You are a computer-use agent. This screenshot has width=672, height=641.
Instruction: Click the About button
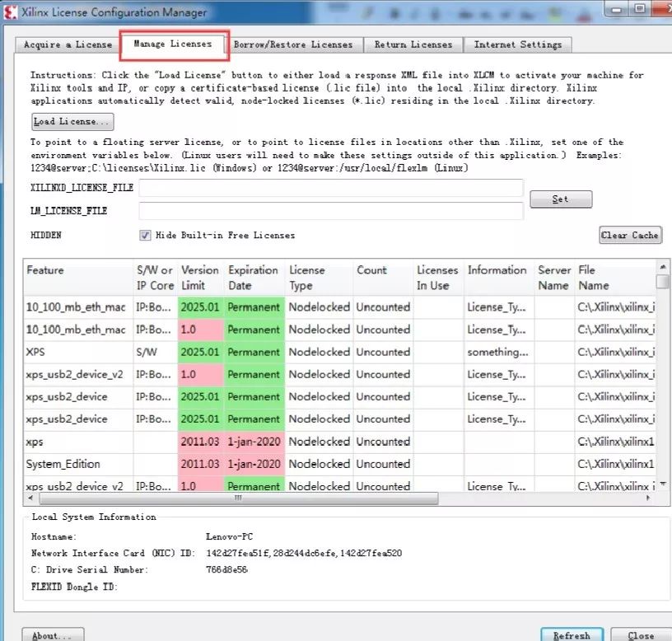coord(53,635)
